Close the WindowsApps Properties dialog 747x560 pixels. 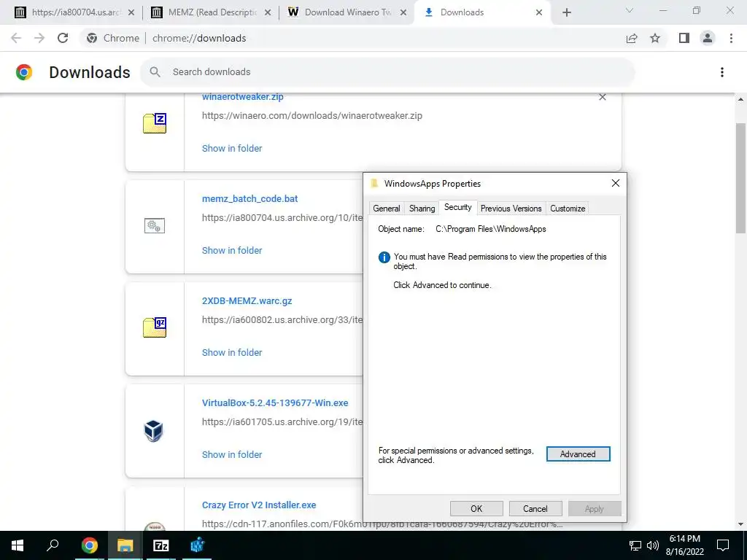coord(615,183)
